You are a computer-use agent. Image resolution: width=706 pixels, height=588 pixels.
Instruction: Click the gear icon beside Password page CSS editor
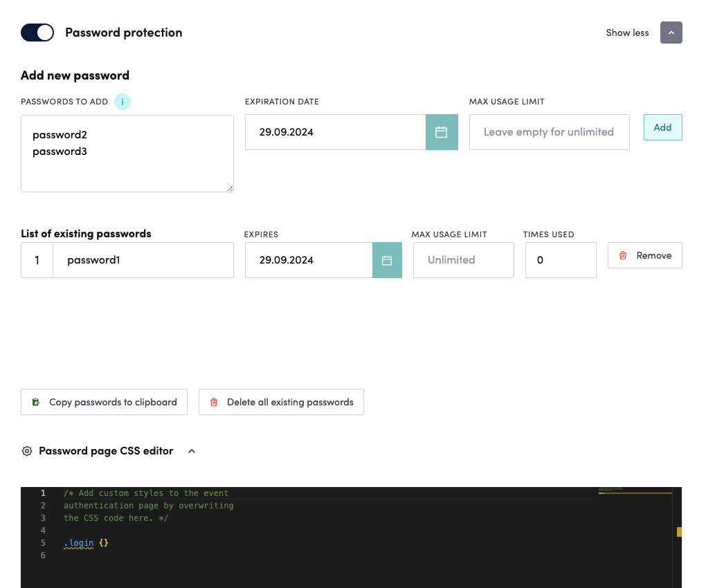[x=26, y=450]
